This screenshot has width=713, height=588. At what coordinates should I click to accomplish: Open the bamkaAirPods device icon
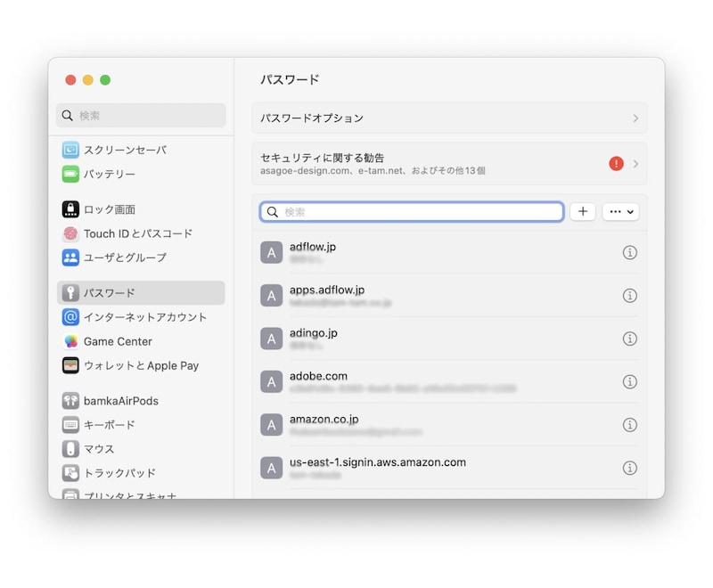point(72,401)
